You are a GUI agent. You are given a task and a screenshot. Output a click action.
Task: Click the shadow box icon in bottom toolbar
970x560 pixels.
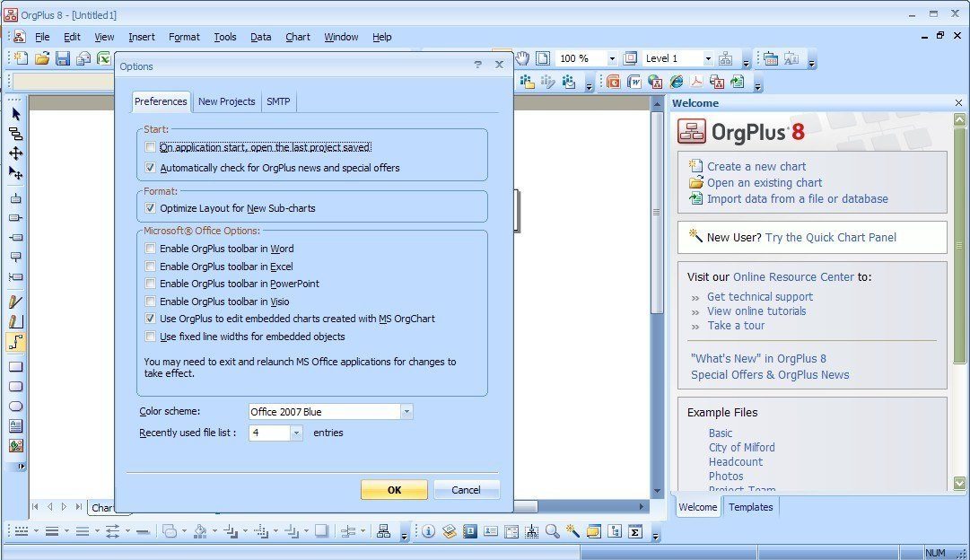tap(321, 531)
